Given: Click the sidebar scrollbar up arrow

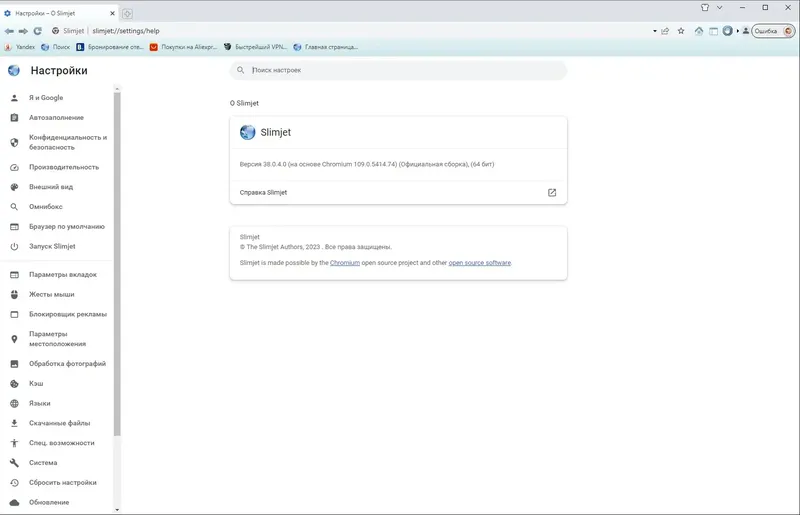Looking at the screenshot, I should click(117, 89).
